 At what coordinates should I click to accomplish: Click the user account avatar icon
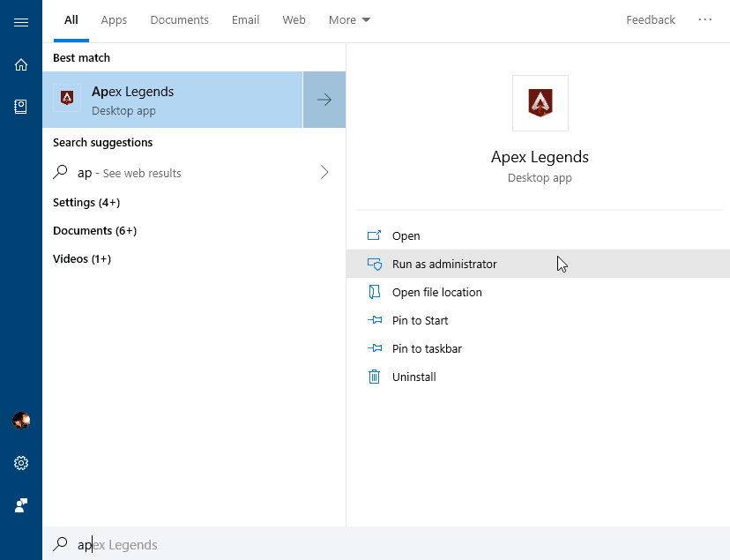click(x=21, y=421)
